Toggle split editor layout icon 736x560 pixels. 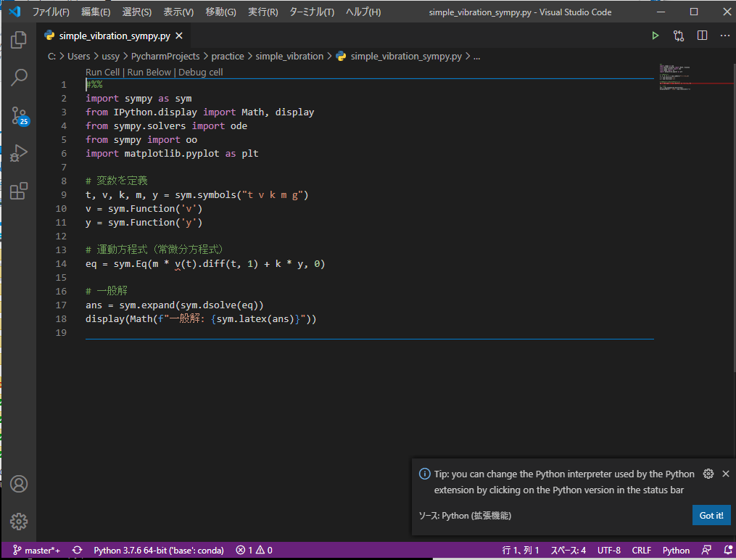click(702, 36)
